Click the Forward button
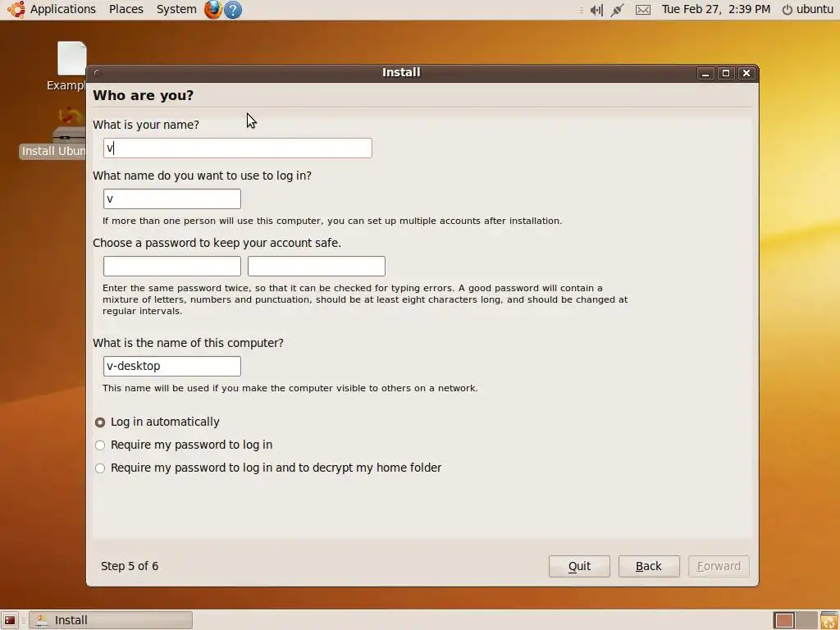840x630 pixels. pos(719,566)
